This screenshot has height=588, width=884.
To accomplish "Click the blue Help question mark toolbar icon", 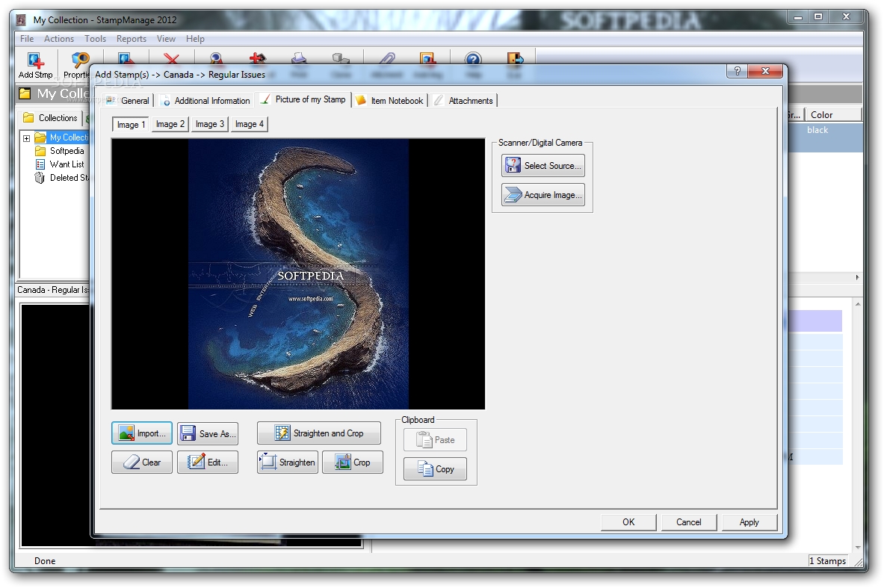I will [473, 58].
